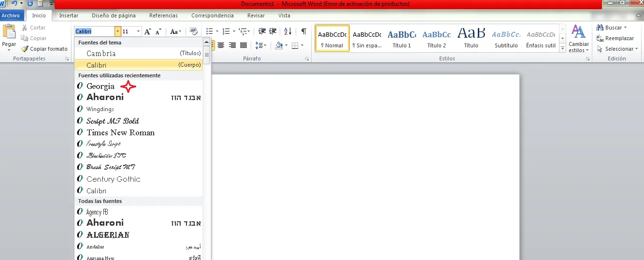Select Script MT Bold font
Image resolution: width=644 pixels, height=260 pixels.
click(139, 121)
